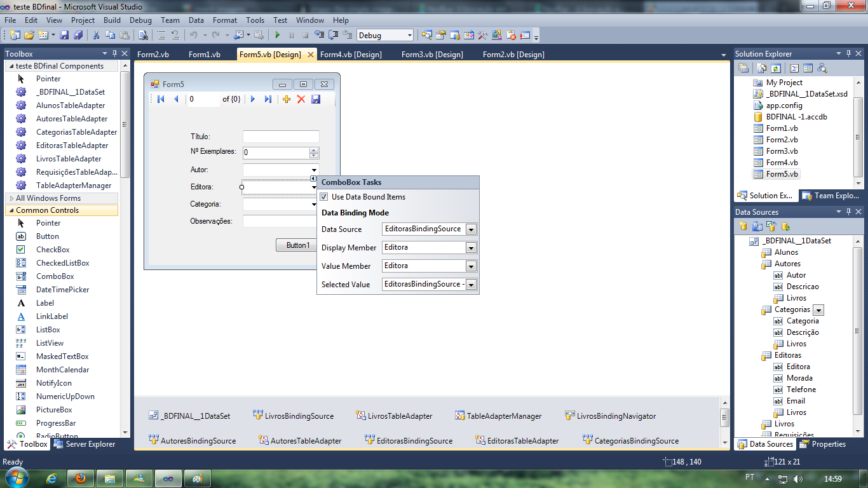Open the Debug configuration dropdown
The image size is (868, 488).
point(409,36)
